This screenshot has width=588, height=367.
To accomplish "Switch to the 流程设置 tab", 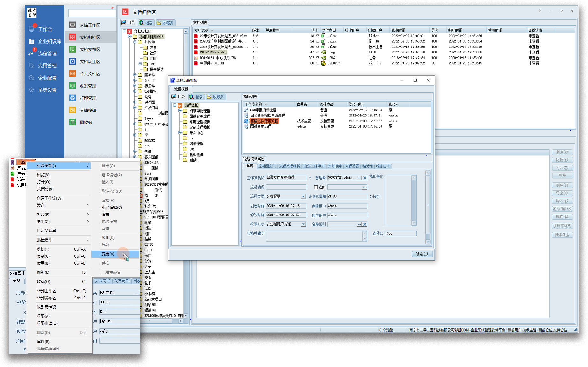I will point(352,166).
